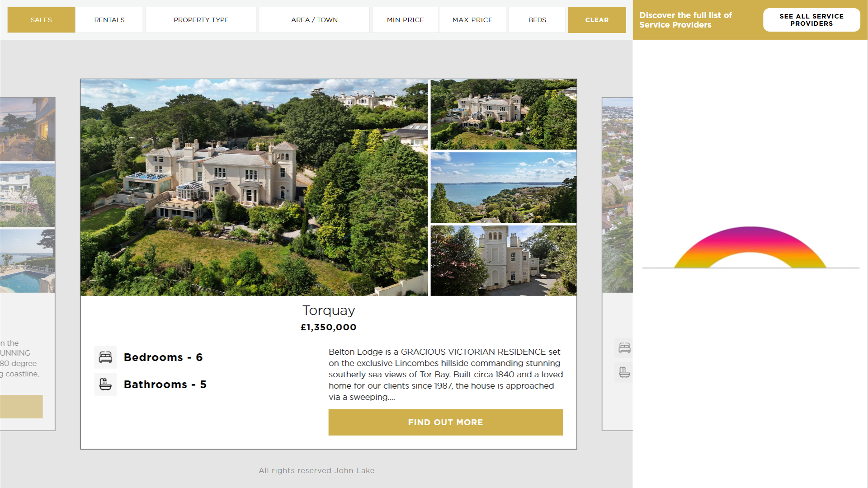Open the Min Price dropdown
Image resolution: width=868 pixels, height=488 pixels.
click(x=406, y=20)
